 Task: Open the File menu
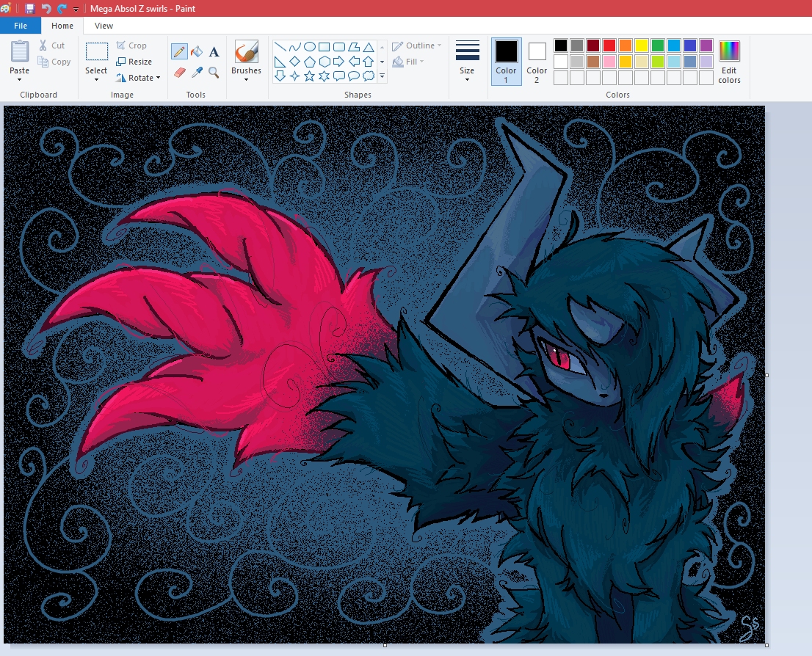(x=21, y=26)
